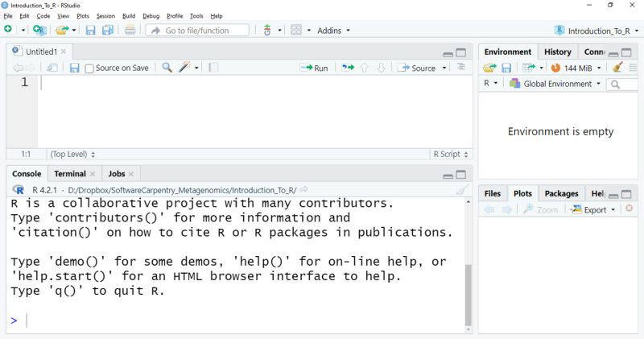Image resolution: width=644 pixels, height=339 pixels.
Task: Show document outline icon in editor
Action: point(461,67)
